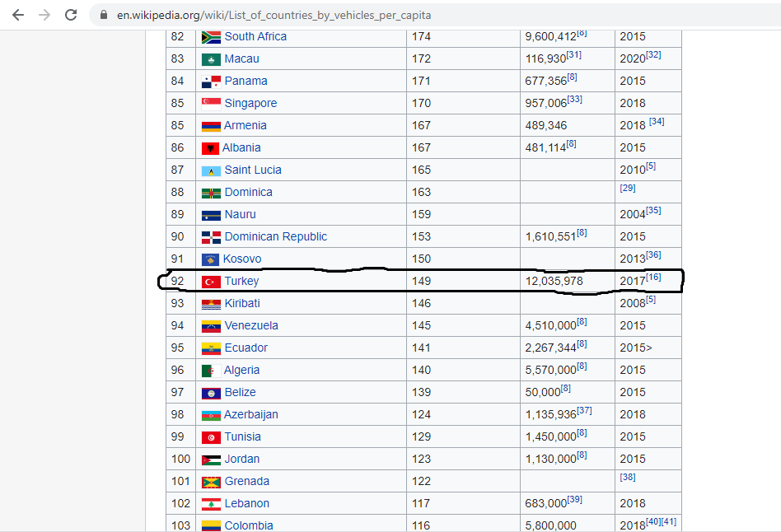Visit the Algeria link
This screenshot has width=781, height=532.
click(x=241, y=370)
